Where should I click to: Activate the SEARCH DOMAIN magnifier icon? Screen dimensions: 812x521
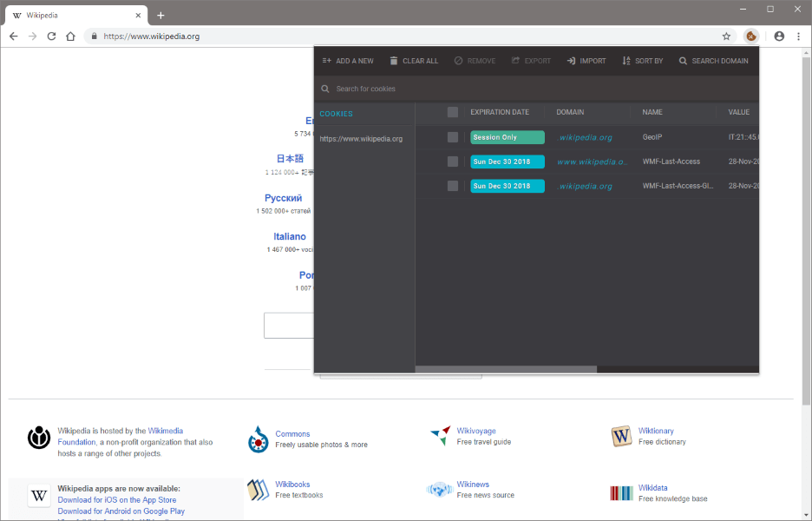pyautogui.click(x=684, y=60)
